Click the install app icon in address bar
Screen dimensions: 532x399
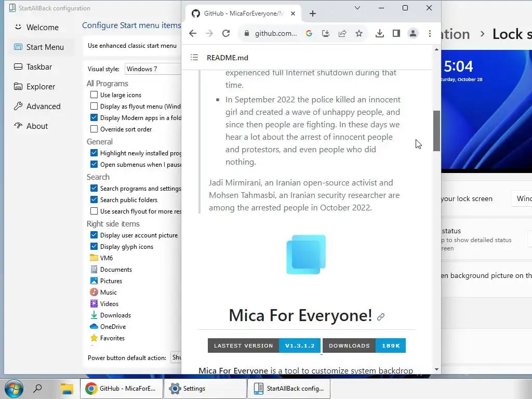coord(325,33)
